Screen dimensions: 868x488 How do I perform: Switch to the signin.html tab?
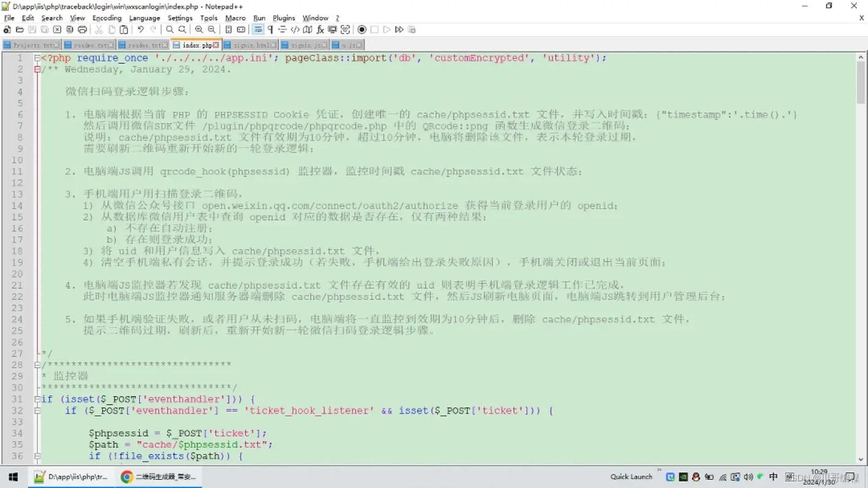(250, 45)
